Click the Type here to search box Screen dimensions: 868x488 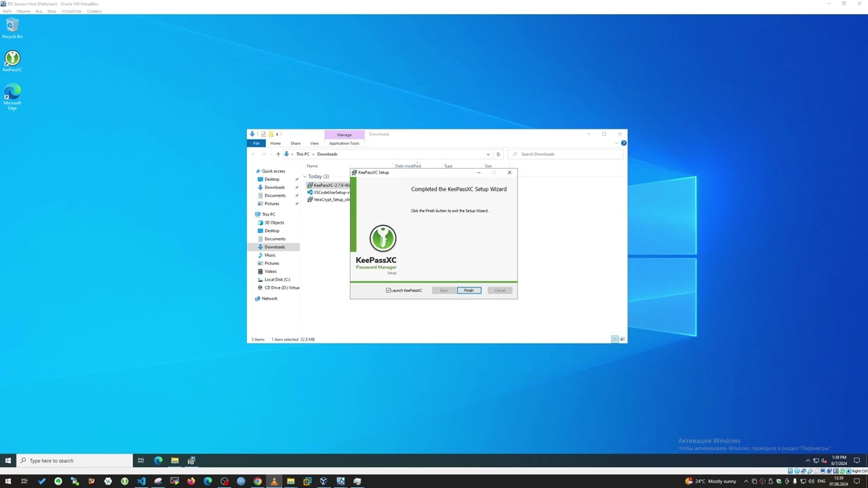(75, 460)
